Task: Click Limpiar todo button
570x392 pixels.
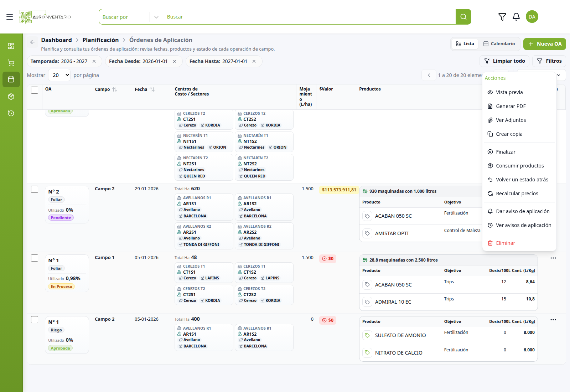Action: click(504, 61)
